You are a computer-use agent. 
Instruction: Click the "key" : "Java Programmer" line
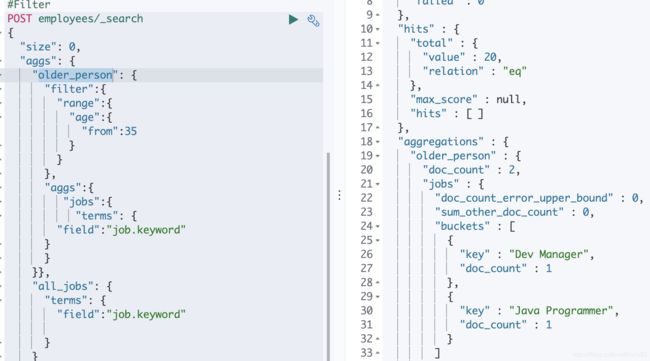[x=539, y=311]
